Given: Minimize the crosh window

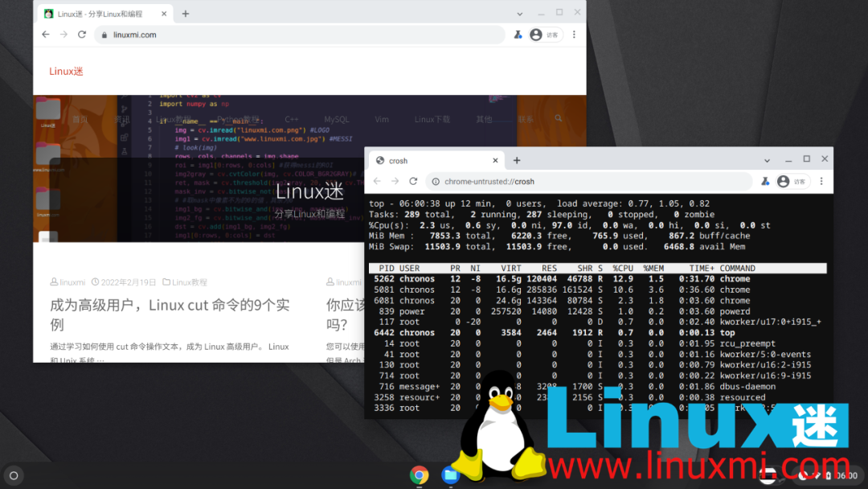Looking at the screenshot, I should [788, 159].
